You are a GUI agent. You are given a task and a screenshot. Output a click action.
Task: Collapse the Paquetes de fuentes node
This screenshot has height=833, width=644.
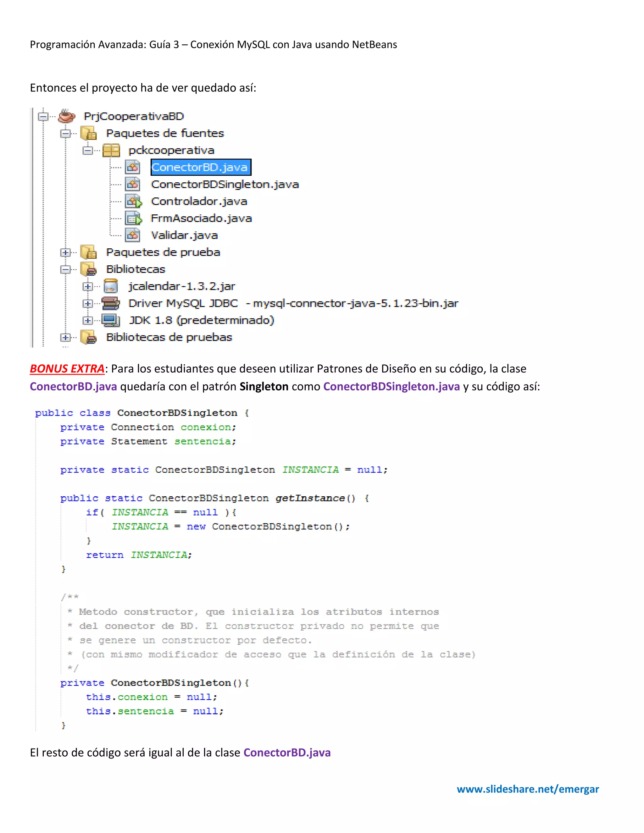coord(66,134)
